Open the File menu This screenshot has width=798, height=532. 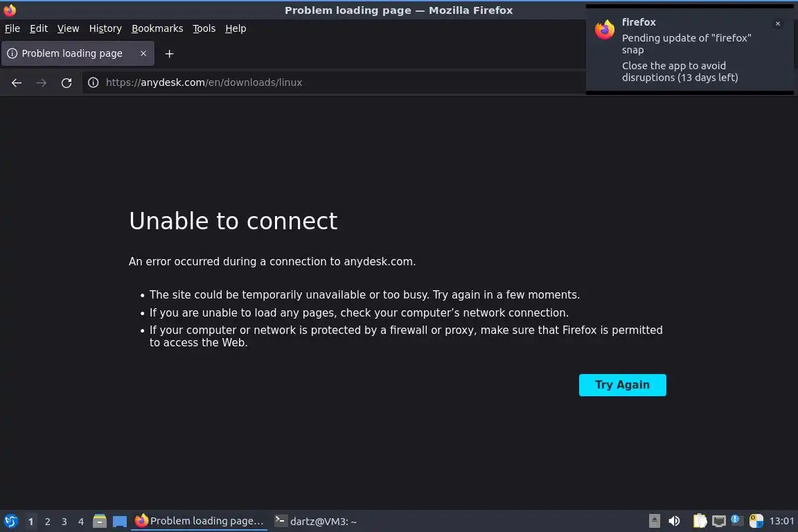(x=12, y=28)
